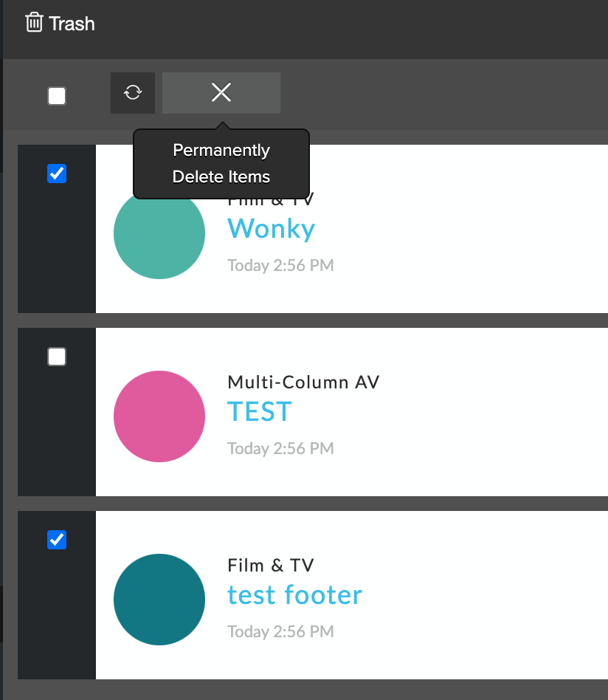Uncheck the Wonky item checkbox
The width and height of the screenshot is (608, 700).
(x=57, y=174)
